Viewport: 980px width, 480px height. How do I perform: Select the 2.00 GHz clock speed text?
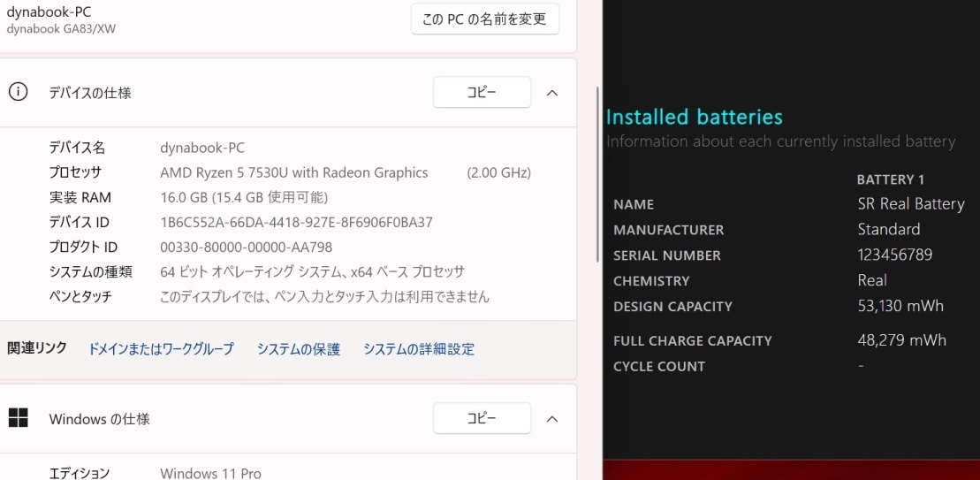[498, 172]
